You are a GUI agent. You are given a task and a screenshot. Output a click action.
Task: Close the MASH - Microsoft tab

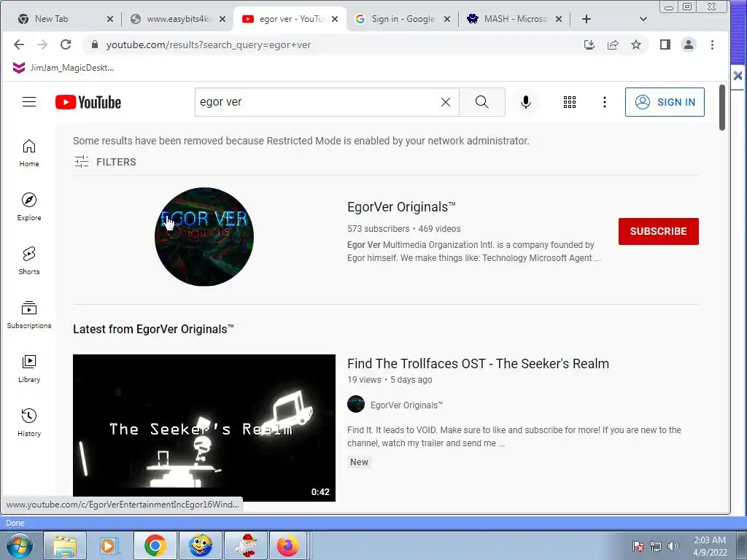[559, 19]
